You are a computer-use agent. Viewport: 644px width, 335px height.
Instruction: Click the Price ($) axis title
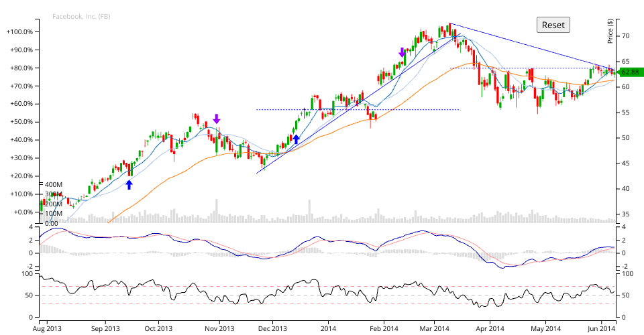(x=610, y=31)
